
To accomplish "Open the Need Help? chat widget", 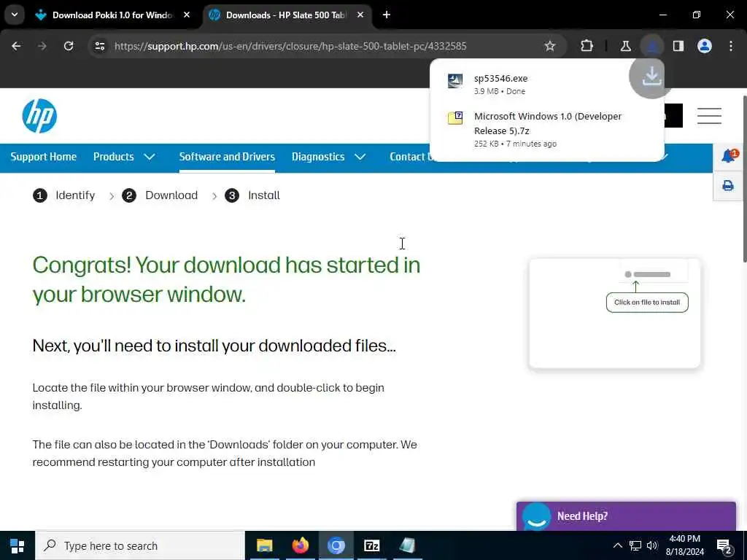I will 626,516.
